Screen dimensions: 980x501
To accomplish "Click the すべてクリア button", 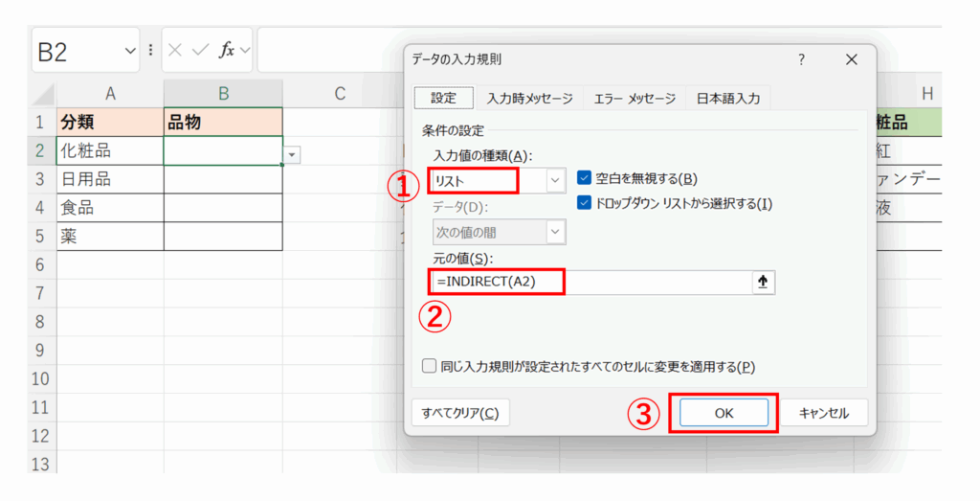I will pyautogui.click(x=460, y=413).
